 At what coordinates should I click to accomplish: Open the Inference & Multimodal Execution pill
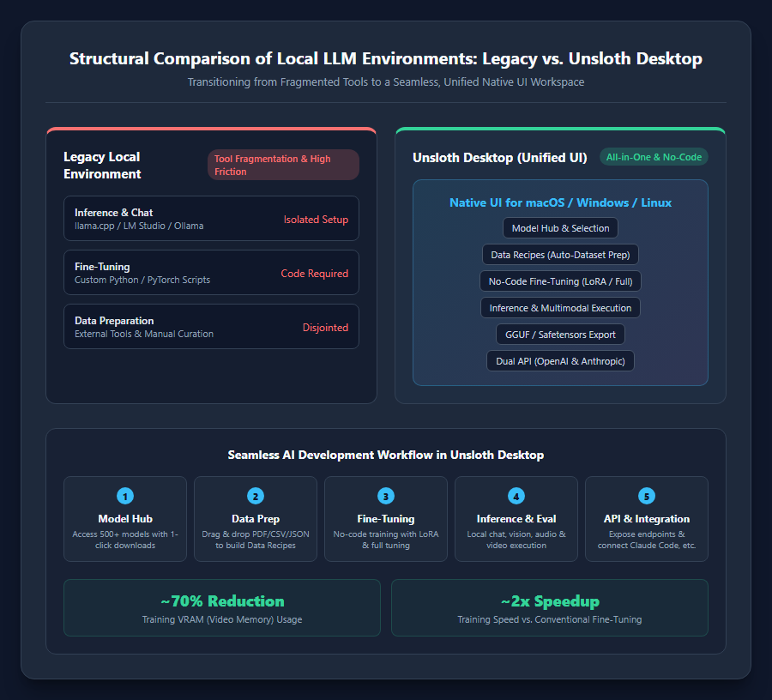point(560,308)
